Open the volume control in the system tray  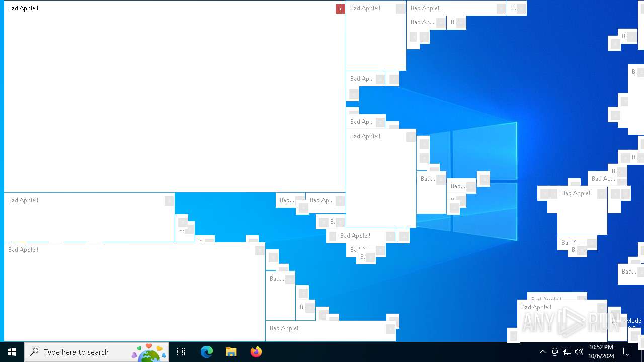[579, 352]
